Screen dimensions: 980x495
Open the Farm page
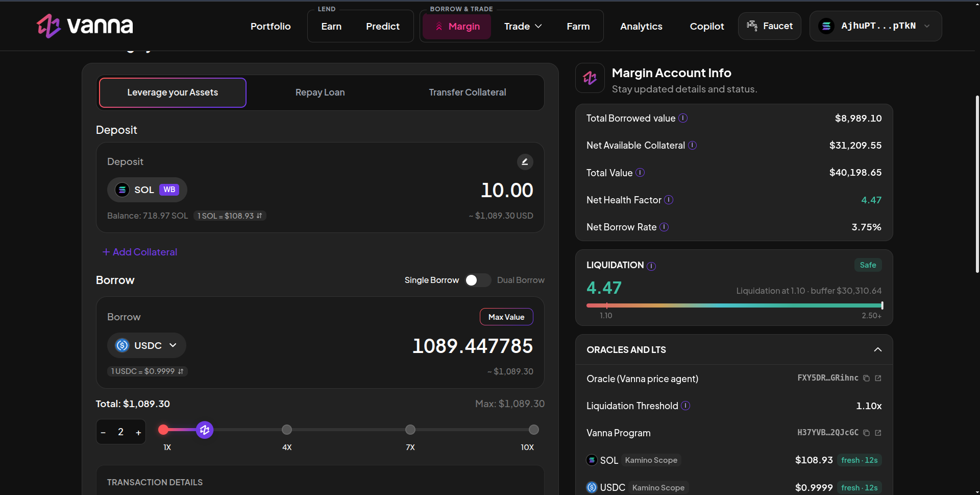(578, 26)
